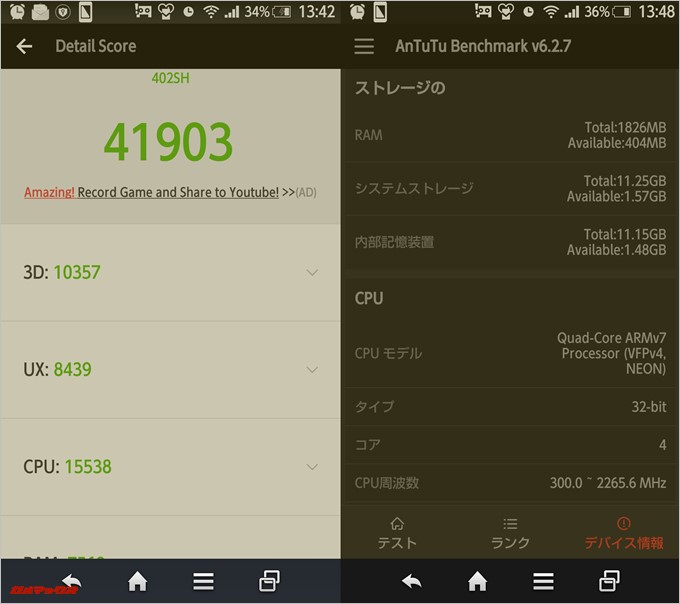Tap Android menu button on left phone
Screen dimensions: 680x604
203,581
